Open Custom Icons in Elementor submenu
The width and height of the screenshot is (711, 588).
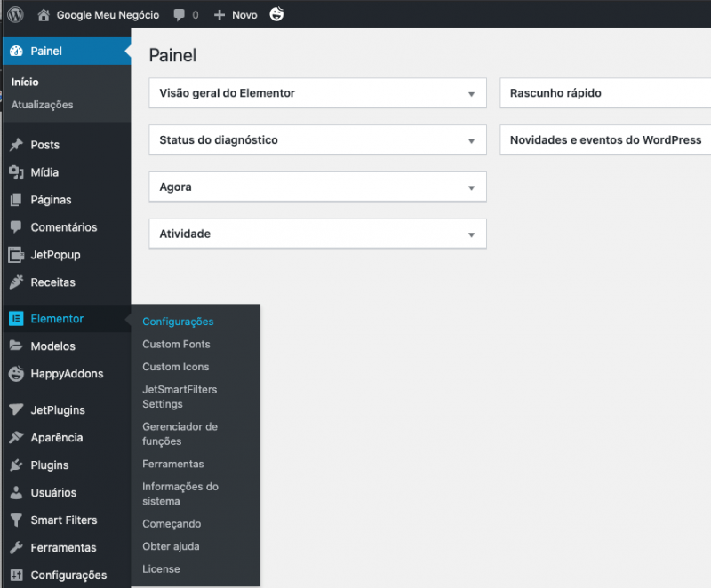tap(176, 367)
